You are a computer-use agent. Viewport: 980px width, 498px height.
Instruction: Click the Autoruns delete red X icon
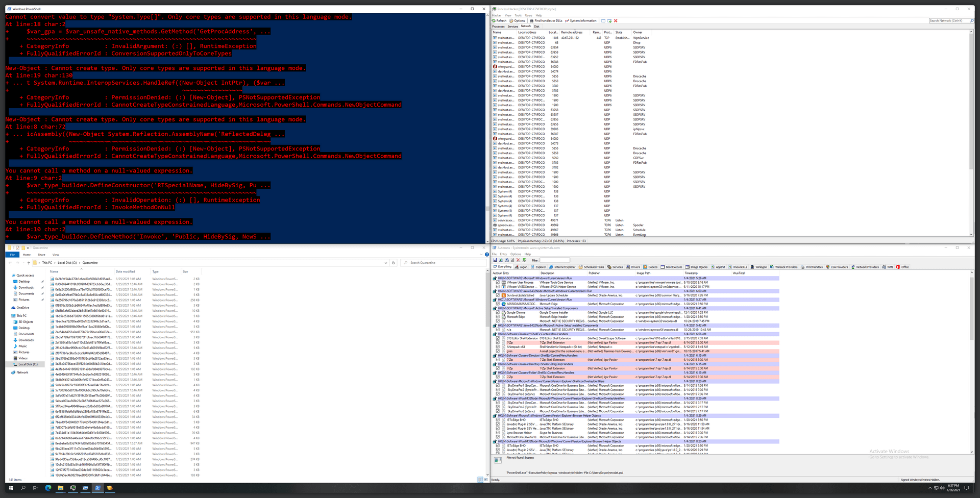(x=518, y=260)
